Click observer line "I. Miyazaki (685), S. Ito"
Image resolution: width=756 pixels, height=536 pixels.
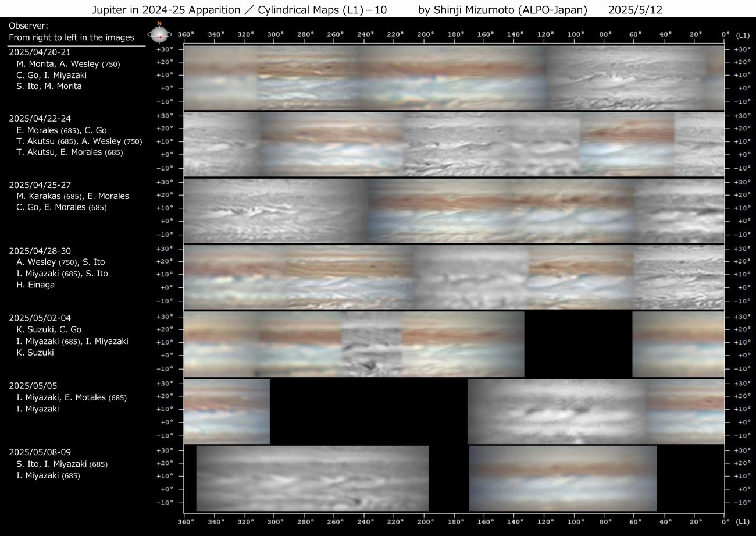62,274
